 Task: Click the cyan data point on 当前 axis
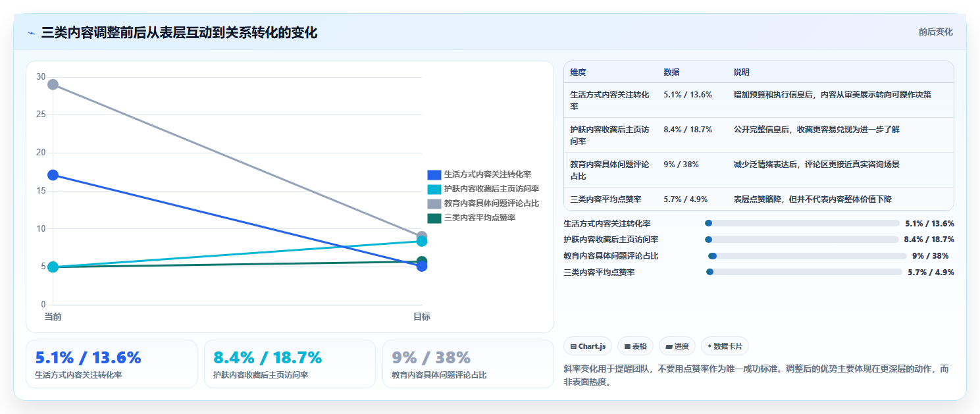pyautogui.click(x=53, y=267)
